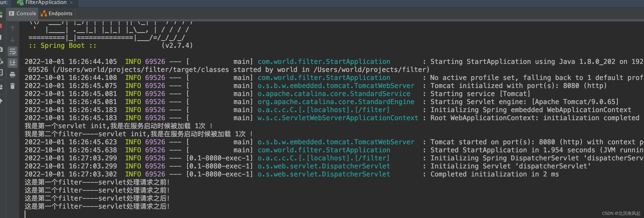The height and width of the screenshot is (218, 644).
Task: Click the green 'INFO' label on the 16:26:45.075 line
Action: click(133, 86)
